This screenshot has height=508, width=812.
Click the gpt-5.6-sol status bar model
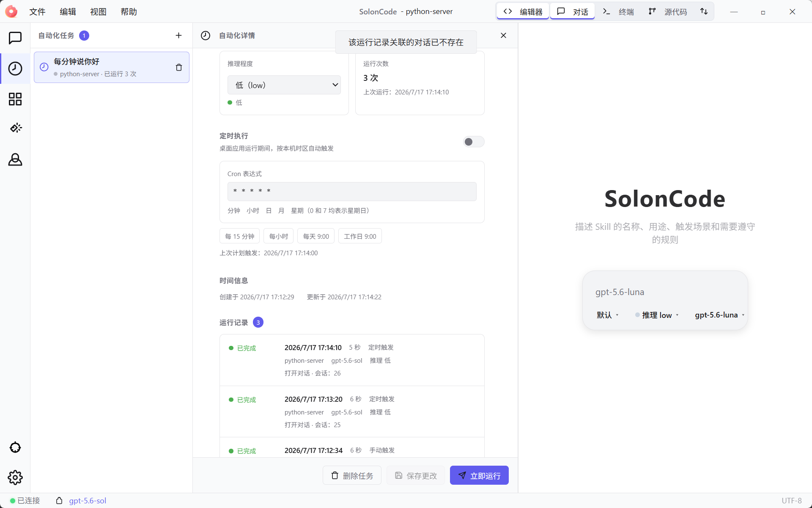(88, 500)
